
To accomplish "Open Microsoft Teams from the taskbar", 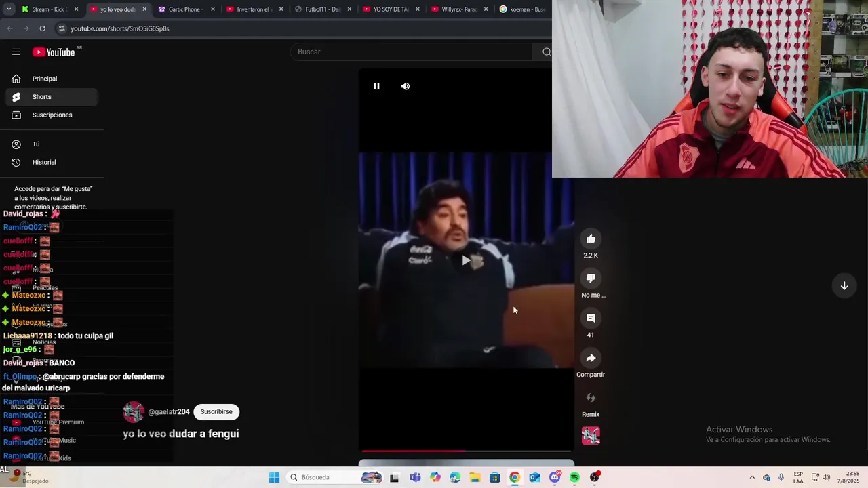I will (415, 477).
